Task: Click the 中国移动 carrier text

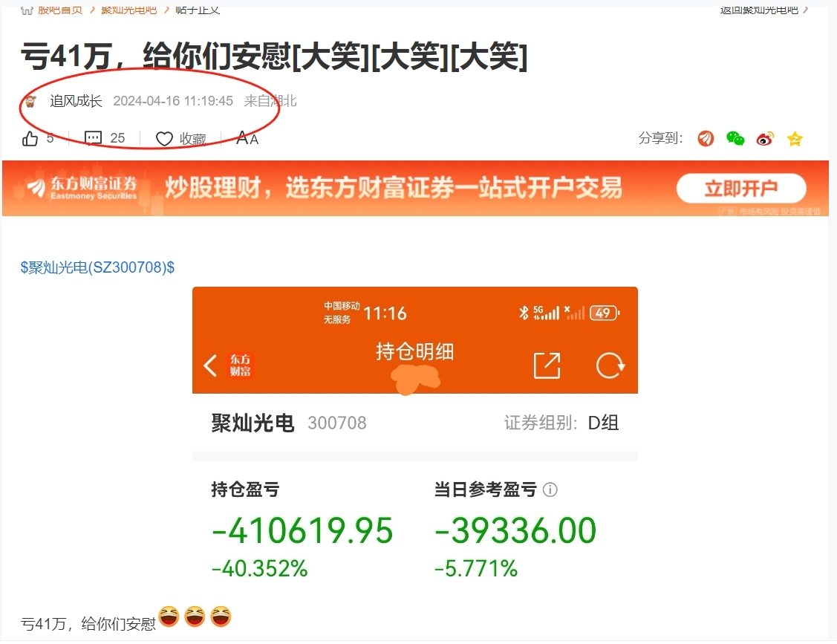Action: (x=342, y=306)
